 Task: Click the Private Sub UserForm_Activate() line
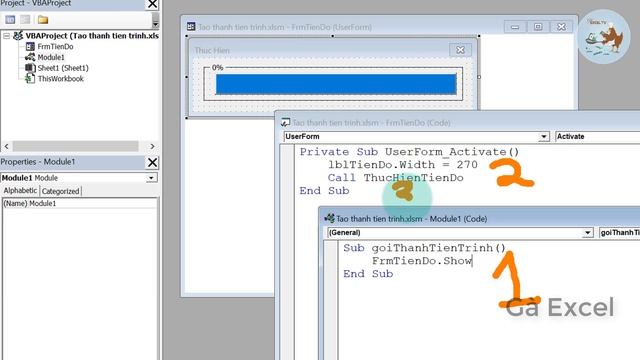(x=409, y=152)
